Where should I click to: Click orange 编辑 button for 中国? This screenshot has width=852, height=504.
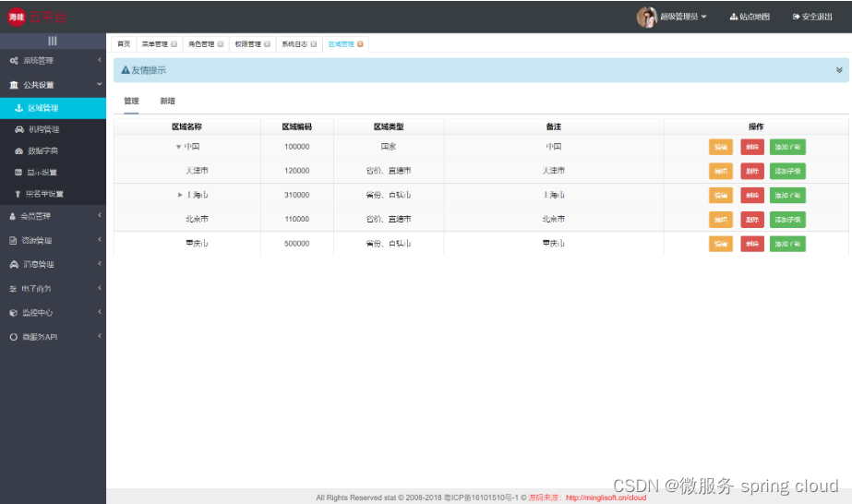tap(721, 147)
